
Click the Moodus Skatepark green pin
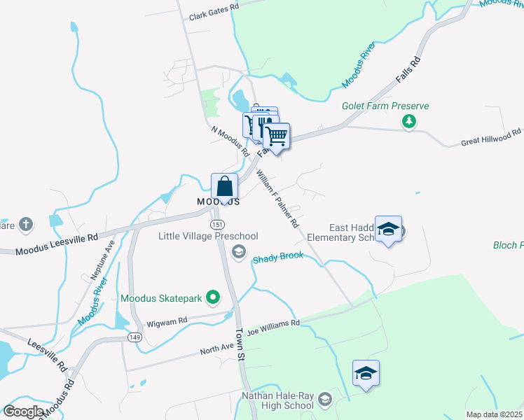tap(213, 297)
